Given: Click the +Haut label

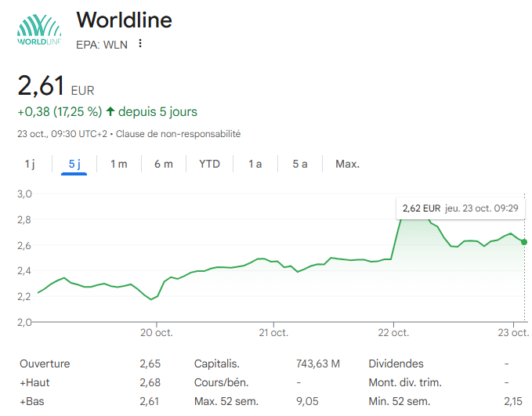Looking at the screenshot, I should [34, 382].
